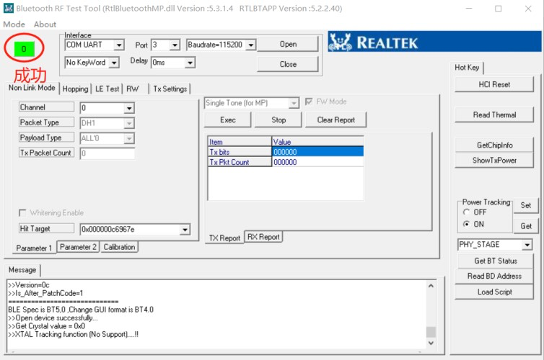Click the log line 'Get Crystal value = 0x0'

tap(46, 326)
